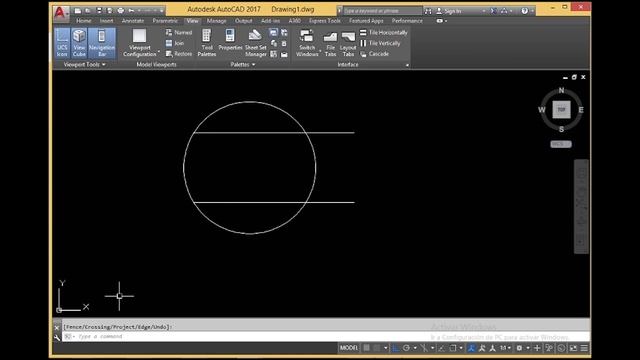Open the command line customize wrench icon

[57, 337]
